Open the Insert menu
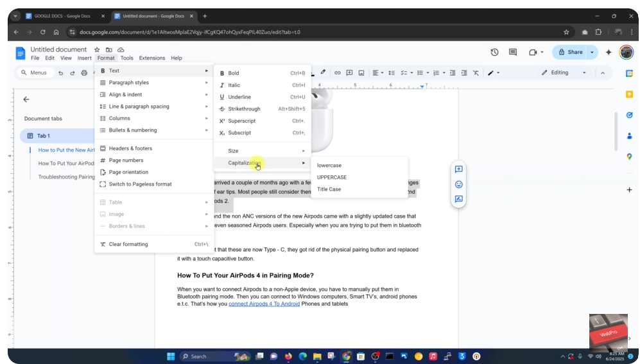Viewport: 640px width, 364px height. (85, 58)
